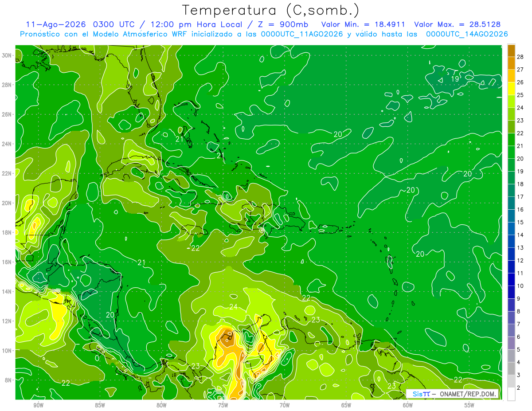Click legend value "26" on the color bar

point(520,82)
